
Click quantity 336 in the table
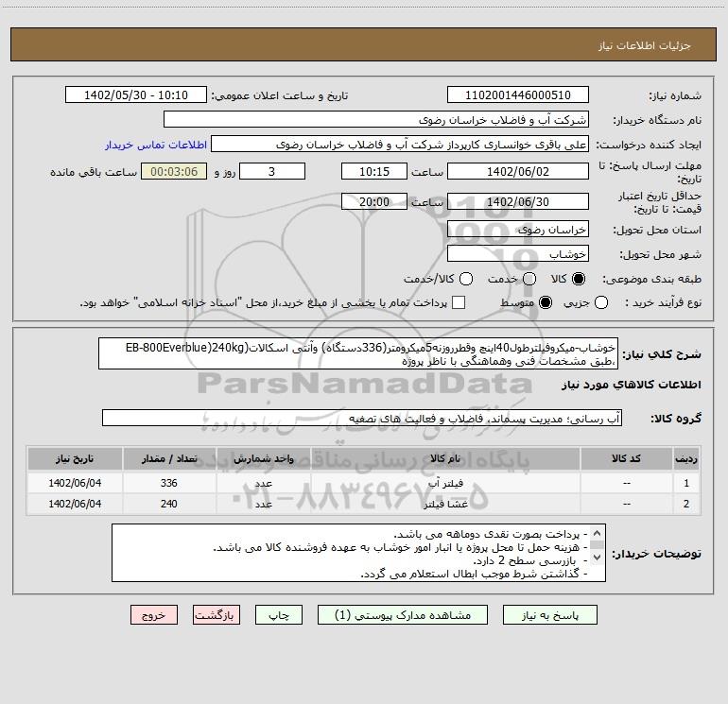[169, 483]
